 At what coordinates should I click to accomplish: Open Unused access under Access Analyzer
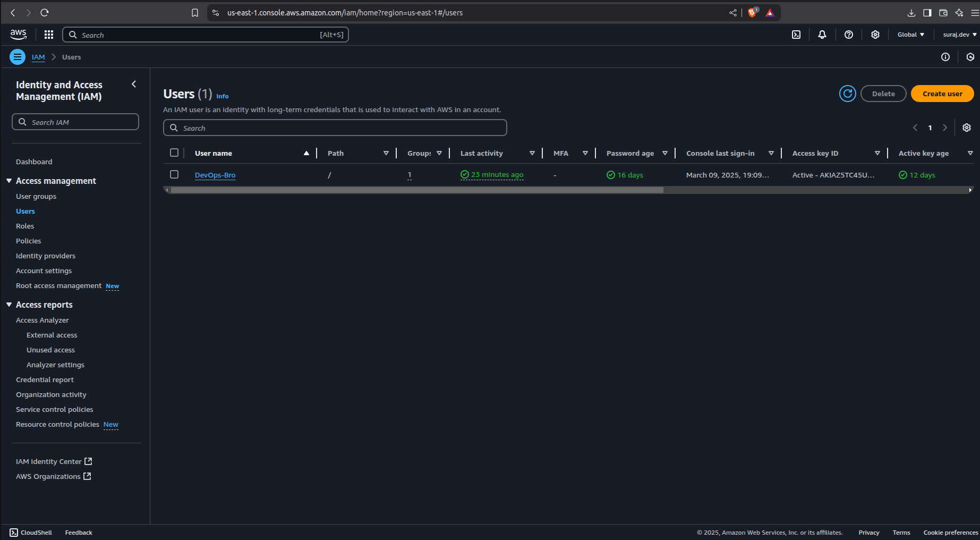(x=51, y=350)
